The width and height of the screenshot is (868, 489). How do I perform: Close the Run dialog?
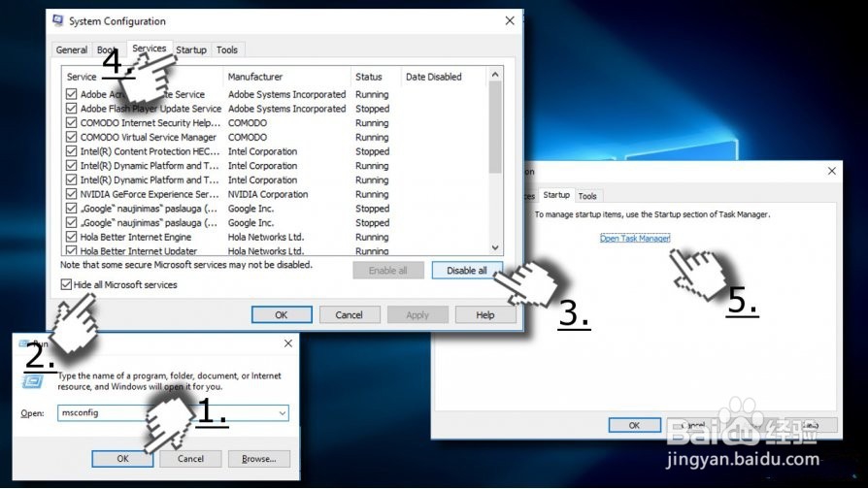[287, 343]
